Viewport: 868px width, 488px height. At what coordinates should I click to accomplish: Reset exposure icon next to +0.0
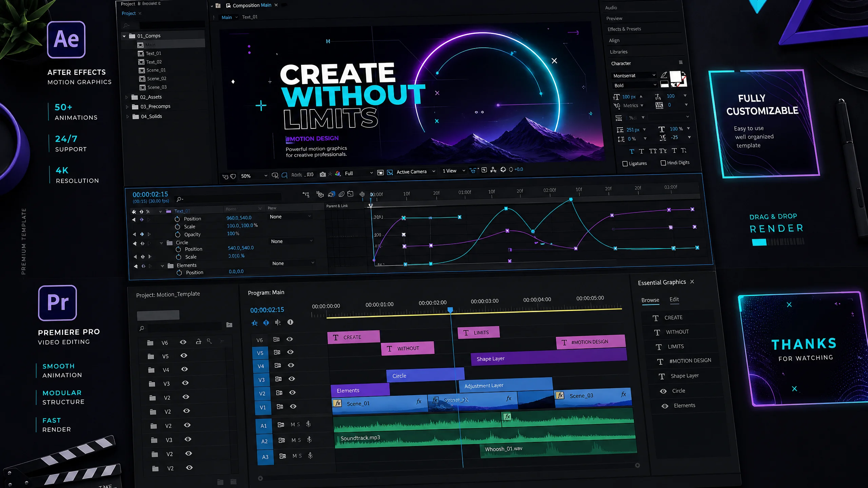511,169
